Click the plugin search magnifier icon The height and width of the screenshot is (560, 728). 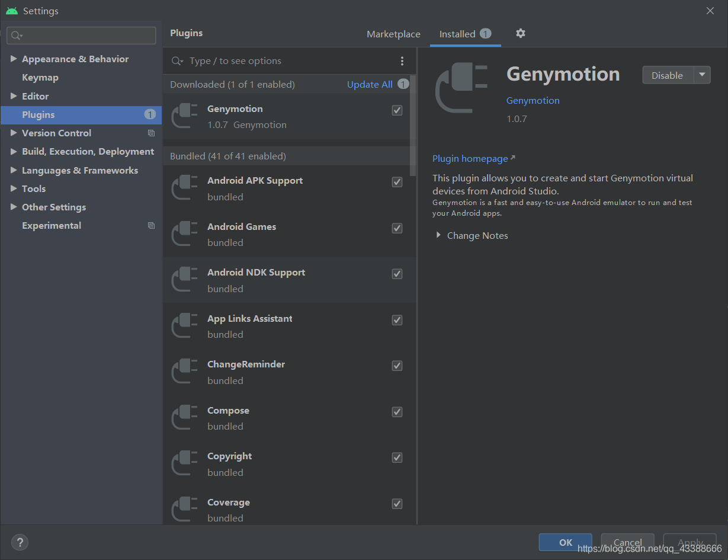click(177, 61)
